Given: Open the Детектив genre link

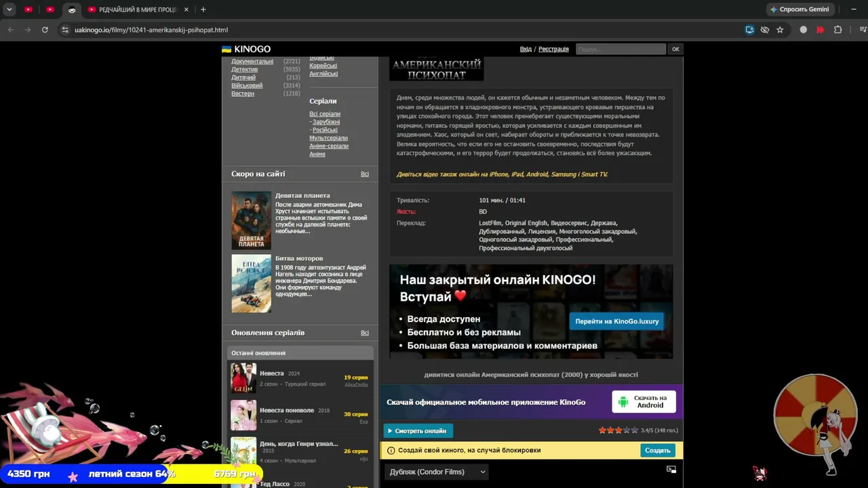Looking at the screenshot, I should click(244, 69).
